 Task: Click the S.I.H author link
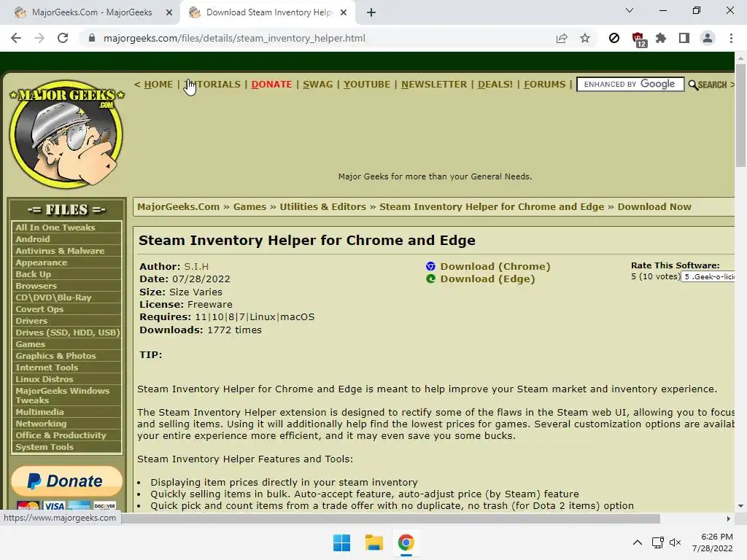coord(196,266)
